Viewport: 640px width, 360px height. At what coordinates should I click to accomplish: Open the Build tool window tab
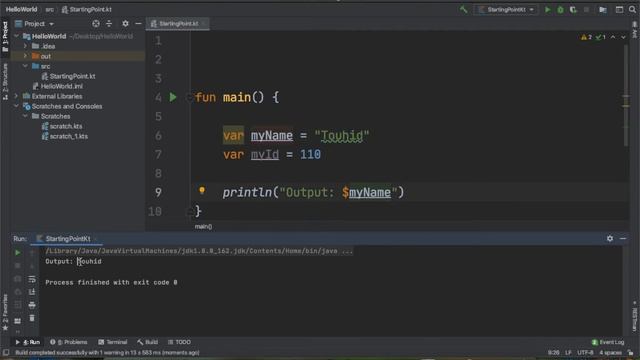click(147, 342)
